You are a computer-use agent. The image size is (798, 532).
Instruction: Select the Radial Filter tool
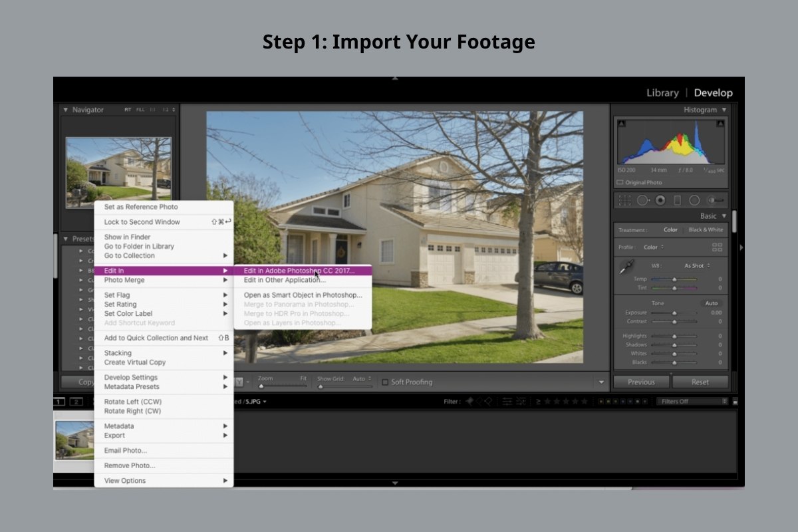tap(697, 200)
